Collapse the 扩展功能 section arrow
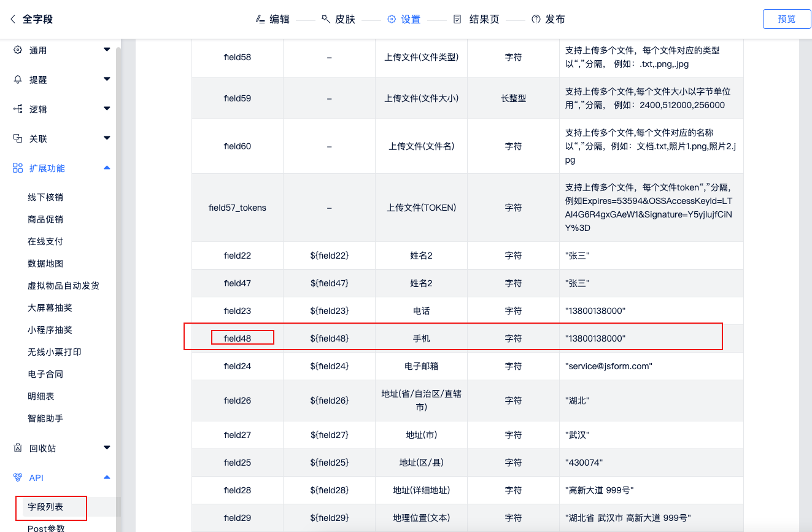This screenshot has height=532, width=812. pyautogui.click(x=107, y=167)
